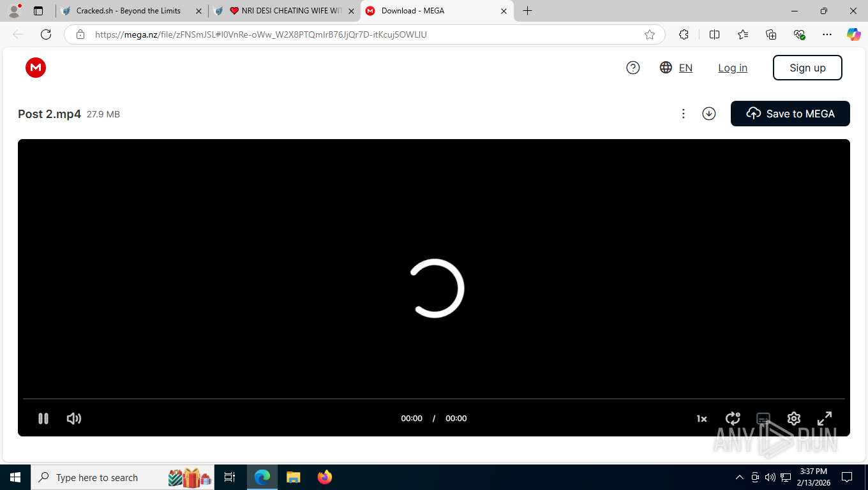The image size is (868, 490).
Task: Open a new browser tab
Action: [527, 11]
